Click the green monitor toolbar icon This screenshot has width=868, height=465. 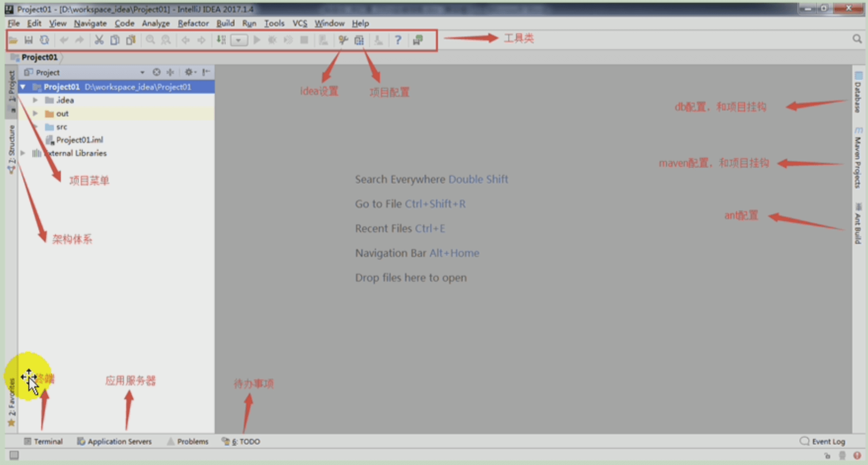click(418, 40)
